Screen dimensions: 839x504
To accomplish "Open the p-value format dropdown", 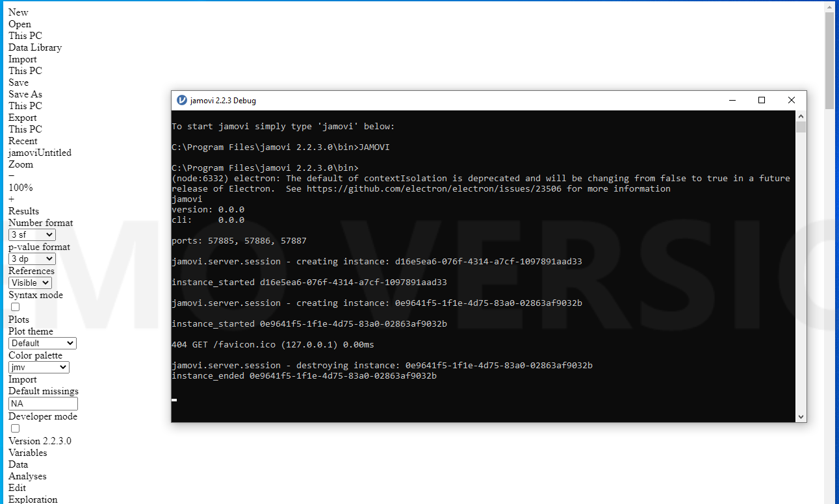I will coord(31,258).
